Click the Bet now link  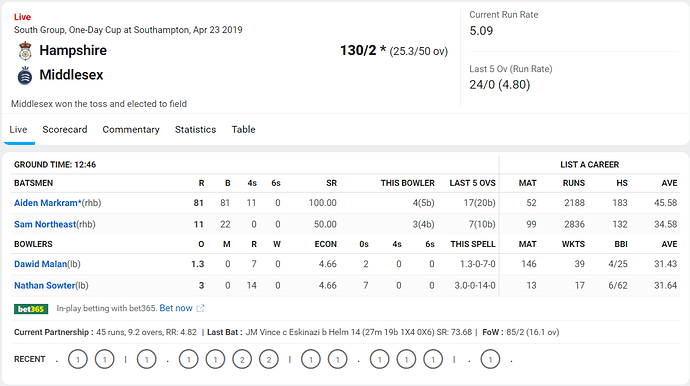click(x=176, y=308)
